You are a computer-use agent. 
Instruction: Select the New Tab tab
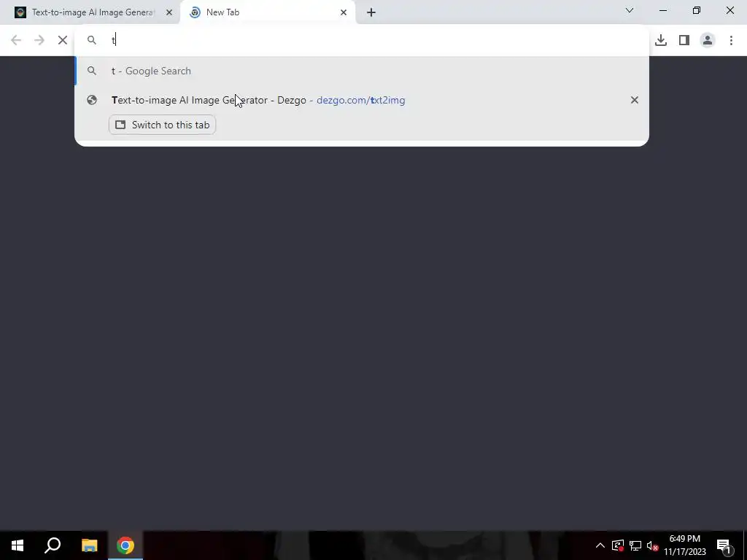coord(268,12)
